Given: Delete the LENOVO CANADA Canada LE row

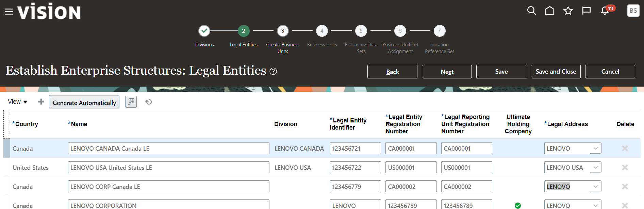Looking at the screenshot, I should [625, 148].
